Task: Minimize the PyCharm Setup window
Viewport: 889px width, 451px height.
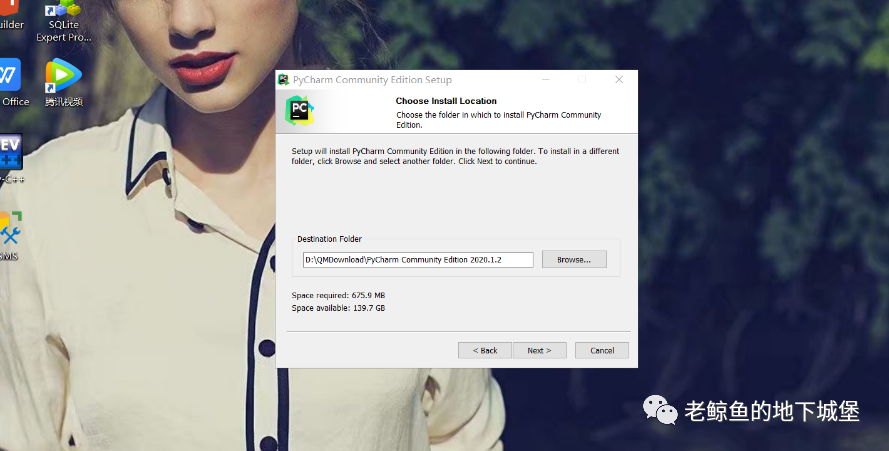Action: (545, 80)
